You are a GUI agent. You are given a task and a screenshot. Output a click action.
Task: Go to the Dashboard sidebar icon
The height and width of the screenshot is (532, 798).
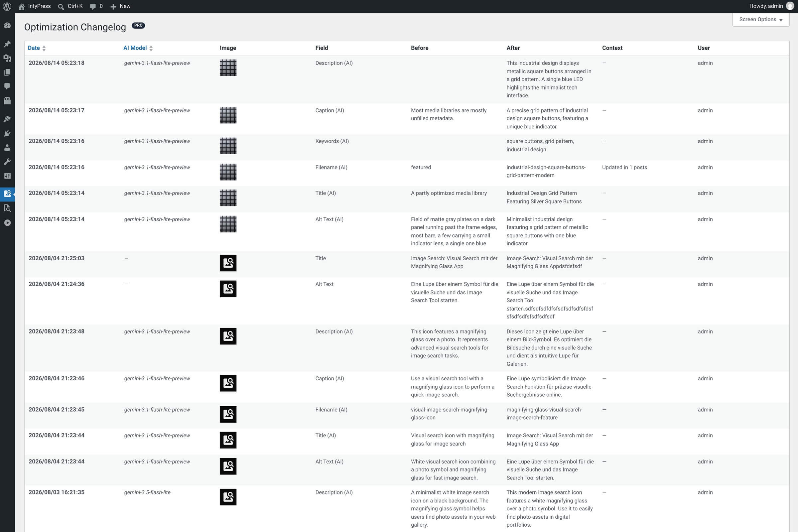7,26
